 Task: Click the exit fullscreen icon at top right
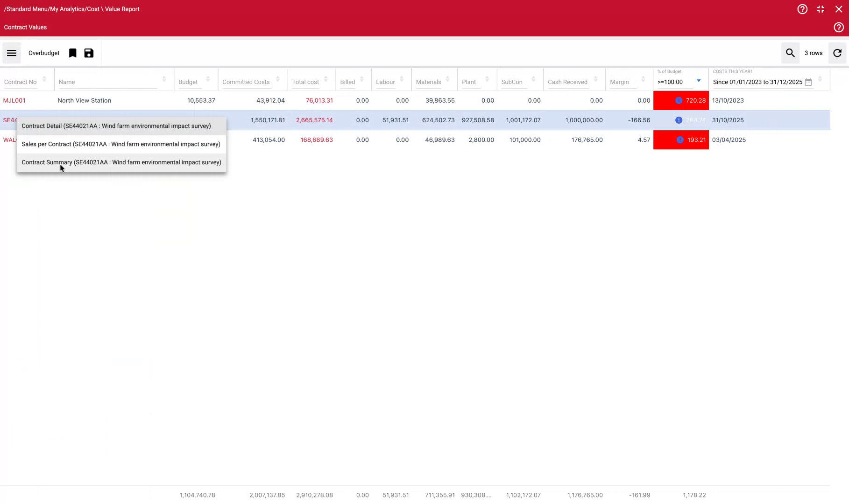(x=821, y=9)
